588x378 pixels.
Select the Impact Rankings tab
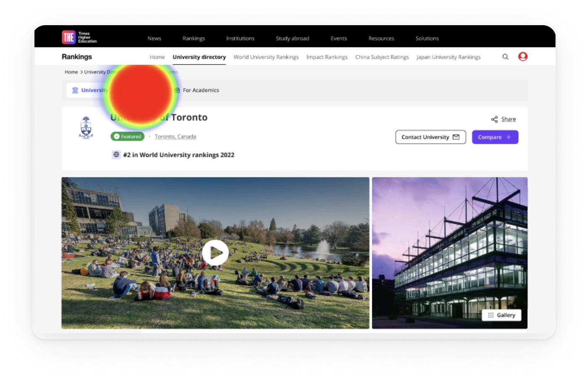[x=327, y=57]
